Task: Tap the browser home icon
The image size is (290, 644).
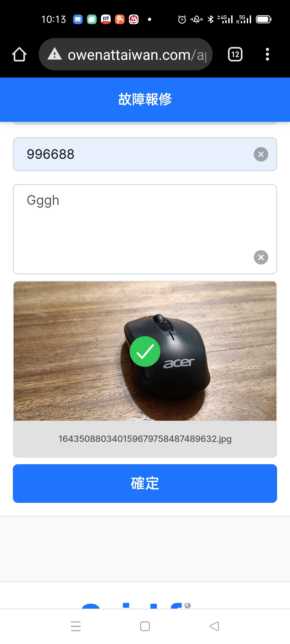Action: [x=19, y=54]
